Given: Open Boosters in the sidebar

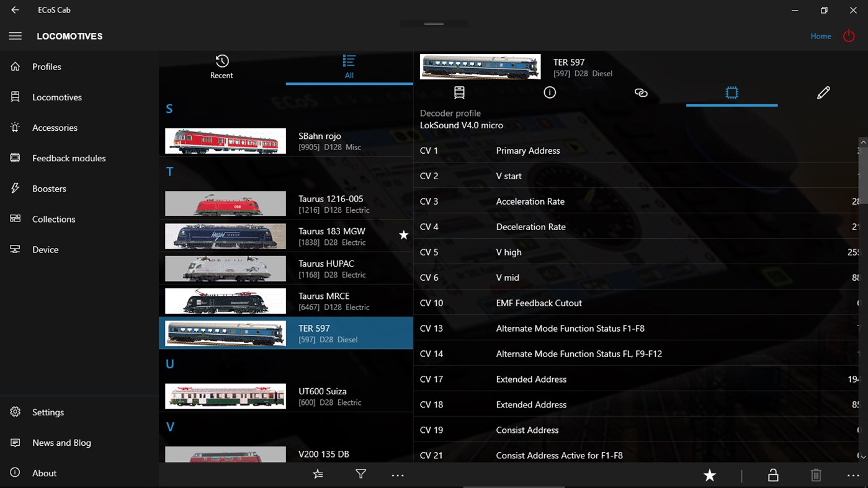Looking at the screenshot, I should [x=79, y=188].
